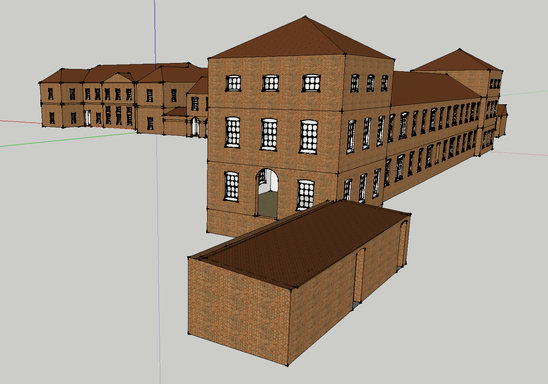Image resolution: width=548 pixels, height=384 pixels.
Task: Select top-floor middle window on tower front
Action: pos(271,83)
